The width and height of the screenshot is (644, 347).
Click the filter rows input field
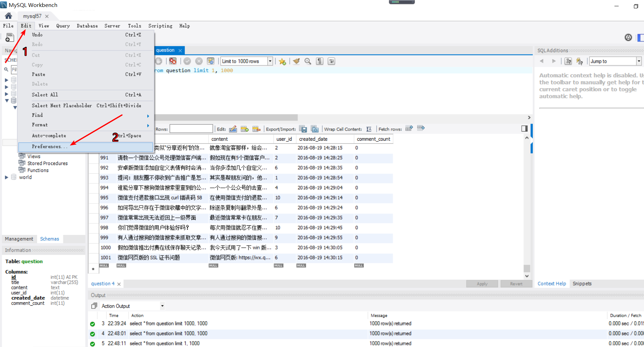click(191, 129)
